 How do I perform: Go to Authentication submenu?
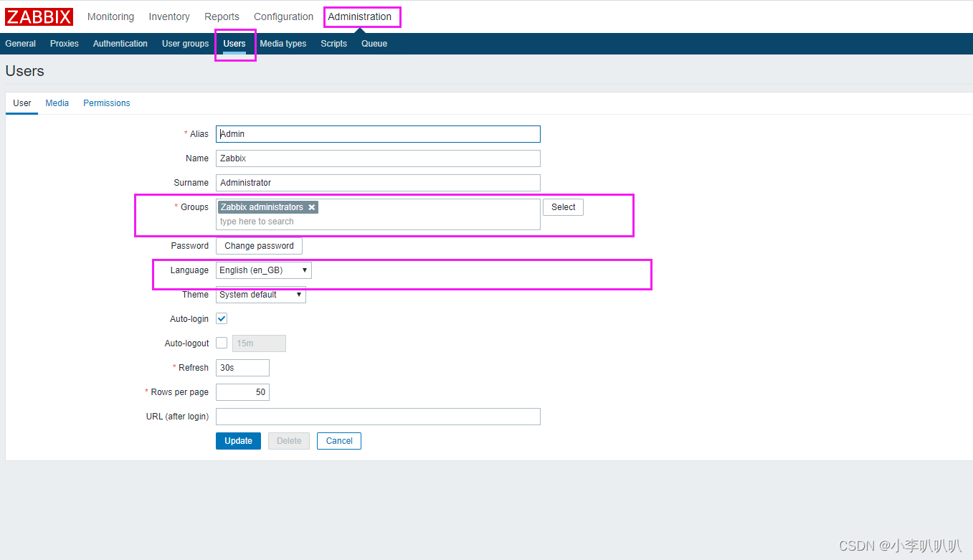[120, 44]
